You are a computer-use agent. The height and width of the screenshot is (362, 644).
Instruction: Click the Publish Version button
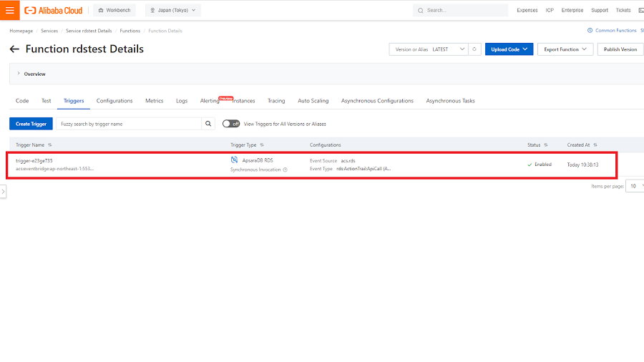click(x=620, y=49)
